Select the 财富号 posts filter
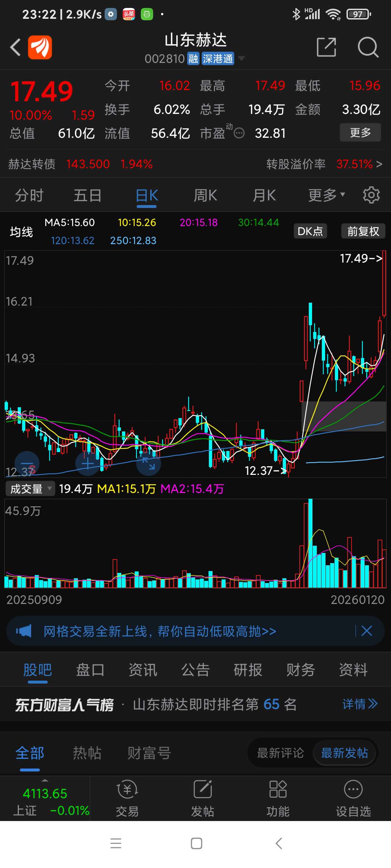391x868 pixels. point(149,753)
